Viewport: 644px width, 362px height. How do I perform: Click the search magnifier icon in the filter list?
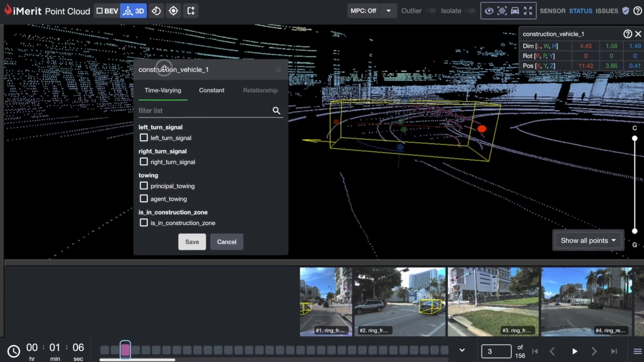click(276, 110)
